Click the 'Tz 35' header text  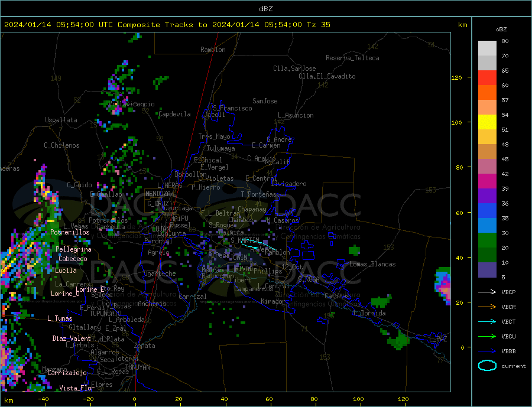318,25
